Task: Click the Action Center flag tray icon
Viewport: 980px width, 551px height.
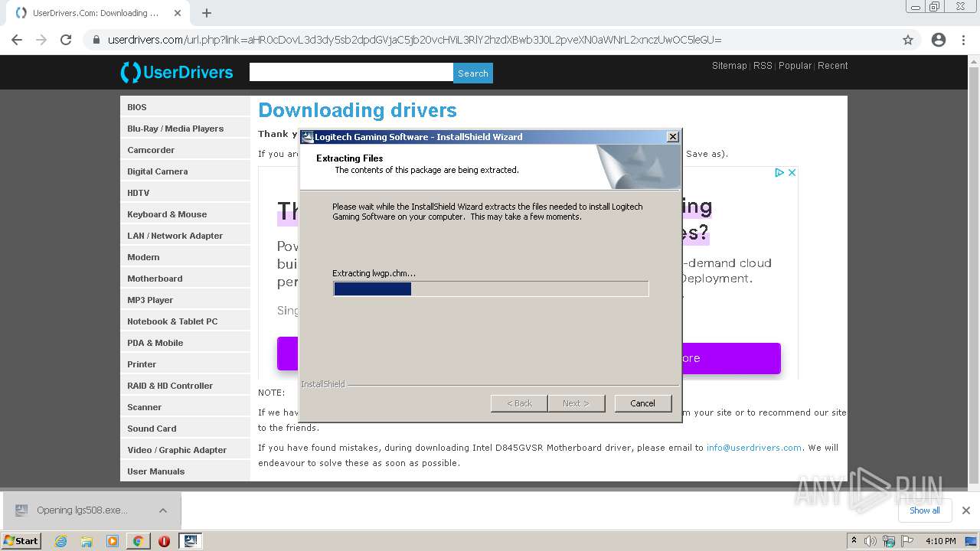Action: tap(907, 541)
